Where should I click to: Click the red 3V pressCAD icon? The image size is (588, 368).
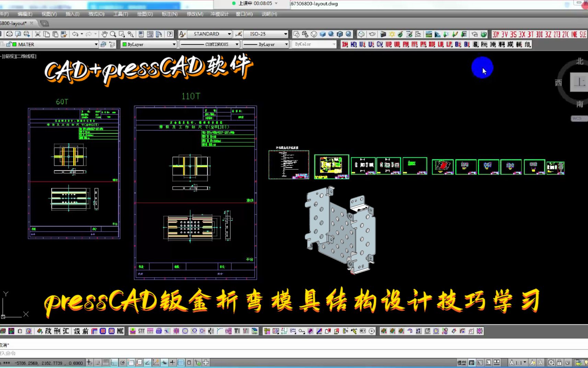coord(504,34)
